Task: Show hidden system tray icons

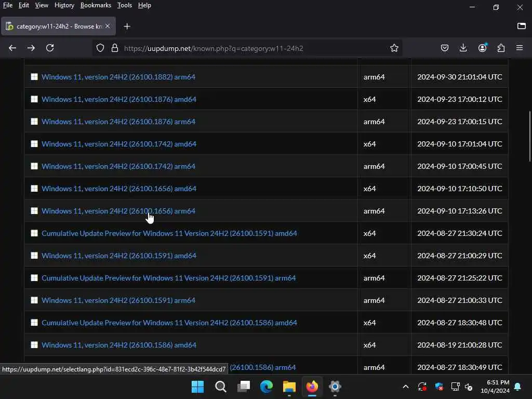Action: tap(405, 387)
